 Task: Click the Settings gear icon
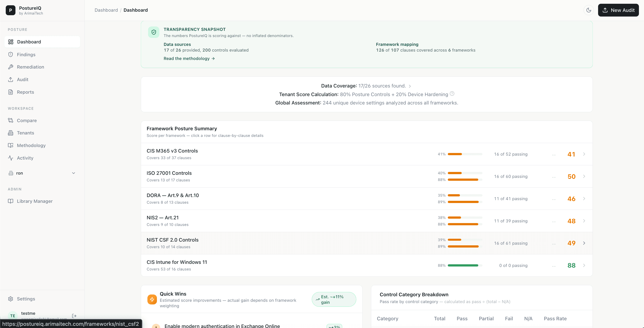11,299
